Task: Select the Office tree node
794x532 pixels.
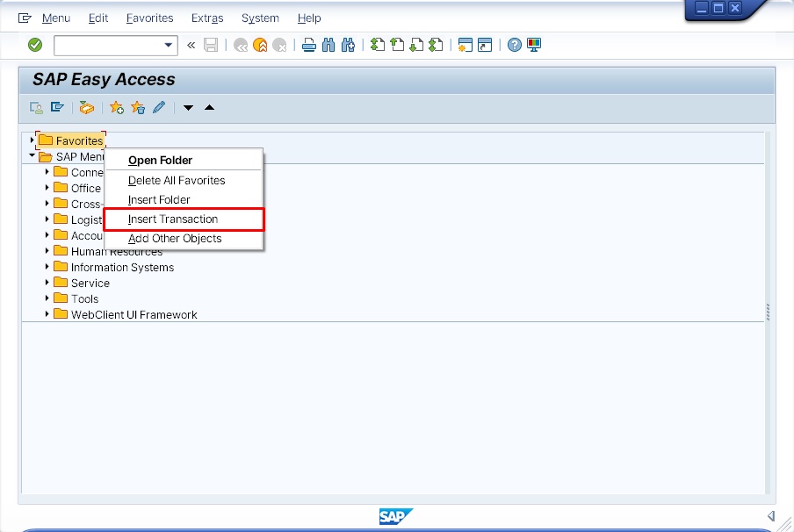Action: (x=85, y=188)
